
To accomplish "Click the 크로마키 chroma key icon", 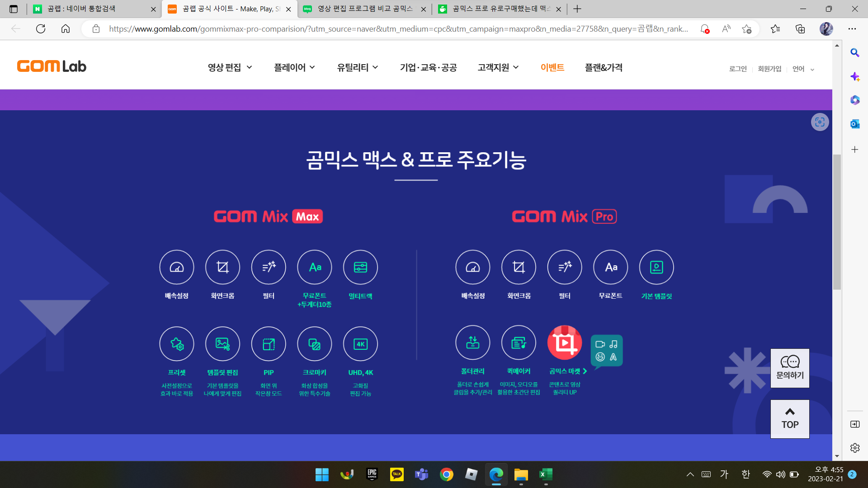I will [x=315, y=344].
